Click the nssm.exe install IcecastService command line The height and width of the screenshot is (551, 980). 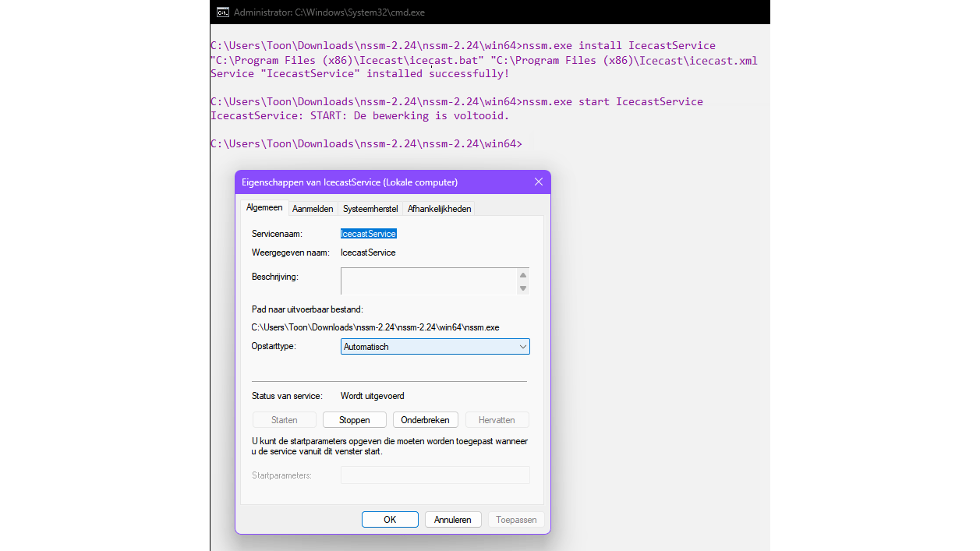click(x=463, y=46)
